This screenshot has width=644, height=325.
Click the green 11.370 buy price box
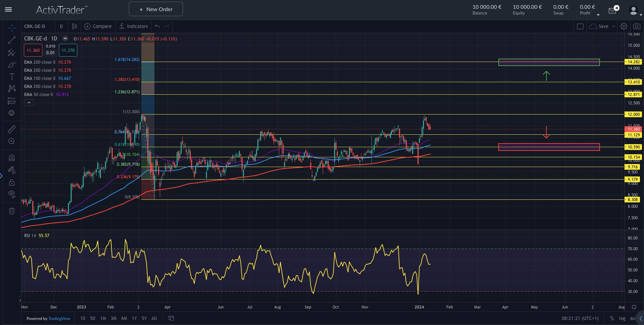pyautogui.click(x=68, y=51)
